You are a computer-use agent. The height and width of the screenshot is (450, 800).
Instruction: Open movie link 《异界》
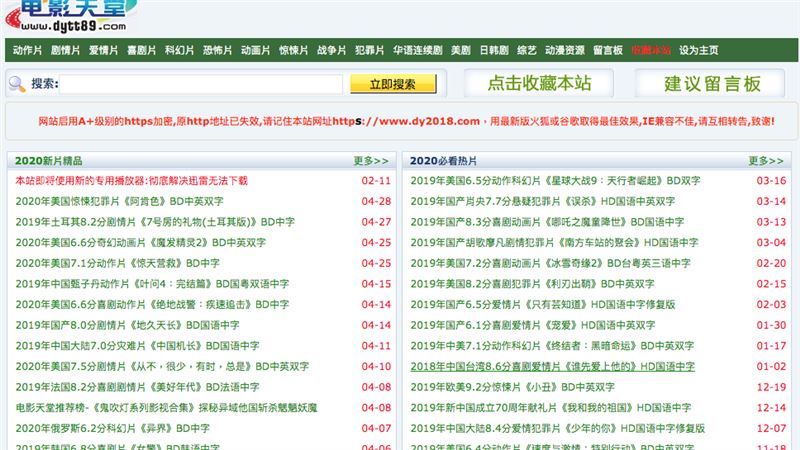point(112,429)
